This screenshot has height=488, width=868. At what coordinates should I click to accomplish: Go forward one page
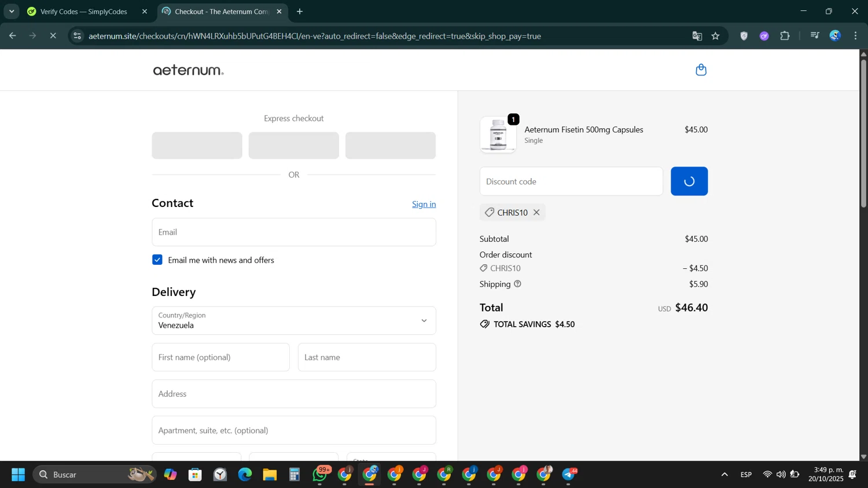[32, 36]
